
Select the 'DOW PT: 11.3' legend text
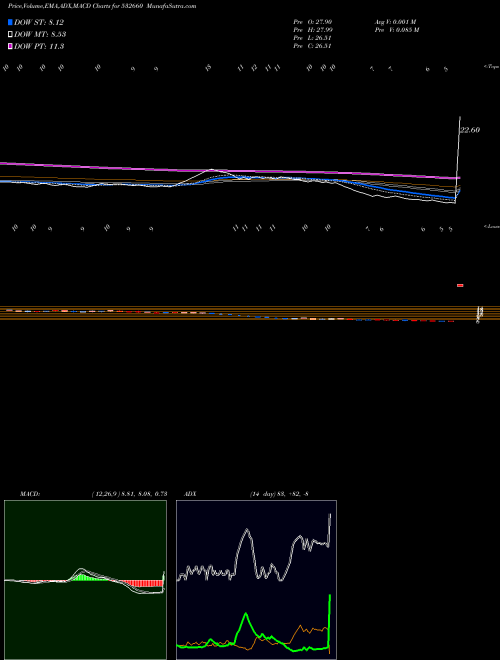click(39, 46)
